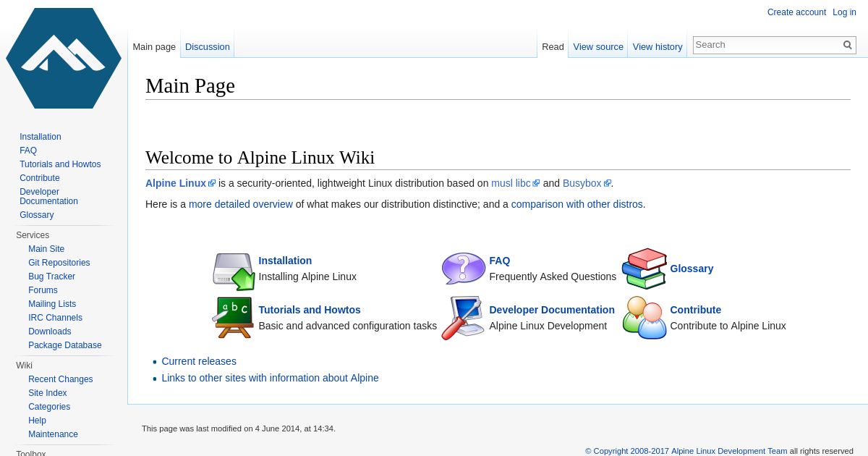
Task: Open the Installation link in content
Action: click(x=285, y=261)
